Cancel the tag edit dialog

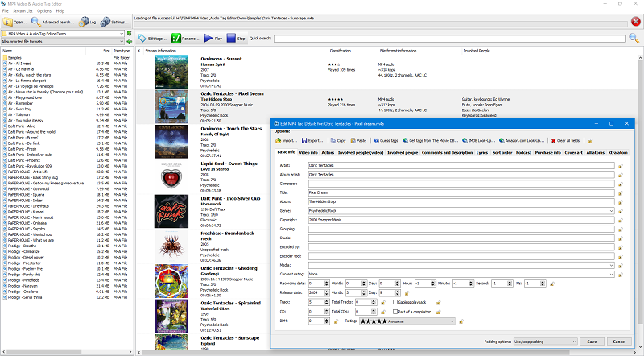pos(619,342)
